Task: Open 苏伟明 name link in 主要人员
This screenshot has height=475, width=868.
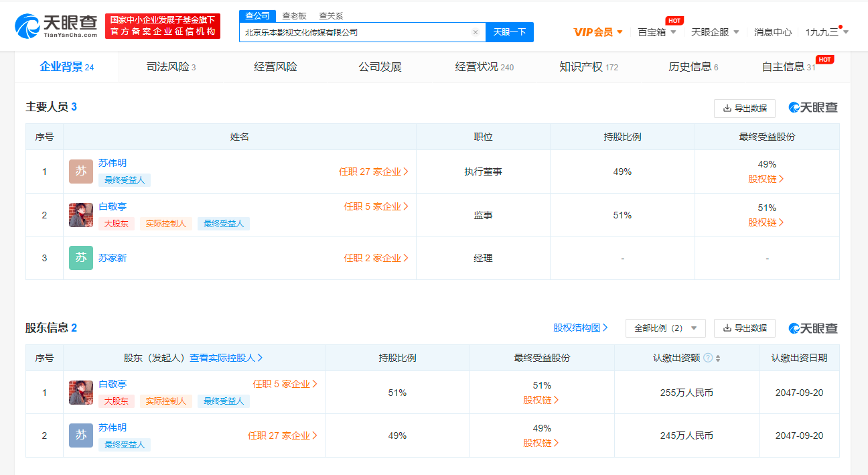Action: [x=113, y=163]
